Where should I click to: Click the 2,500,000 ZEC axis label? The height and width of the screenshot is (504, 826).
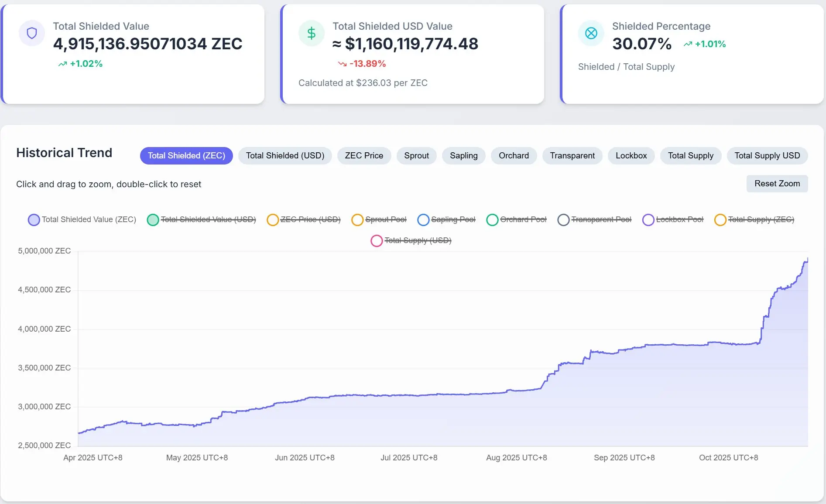pyautogui.click(x=44, y=446)
